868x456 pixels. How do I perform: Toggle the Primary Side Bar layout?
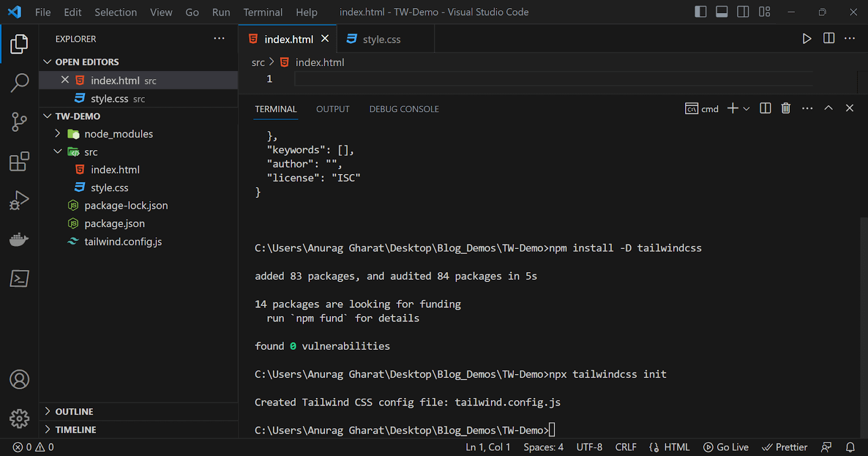[700, 12]
